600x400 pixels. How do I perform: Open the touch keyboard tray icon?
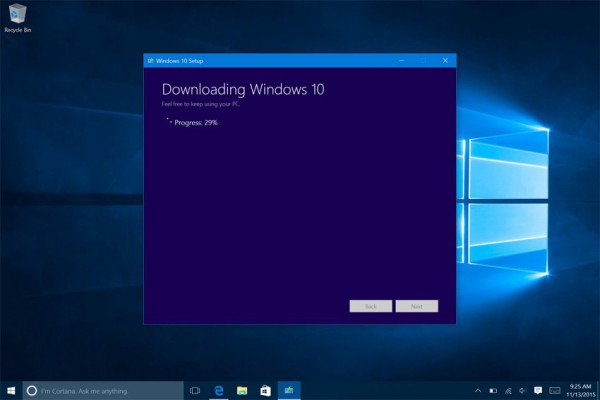coord(554,390)
